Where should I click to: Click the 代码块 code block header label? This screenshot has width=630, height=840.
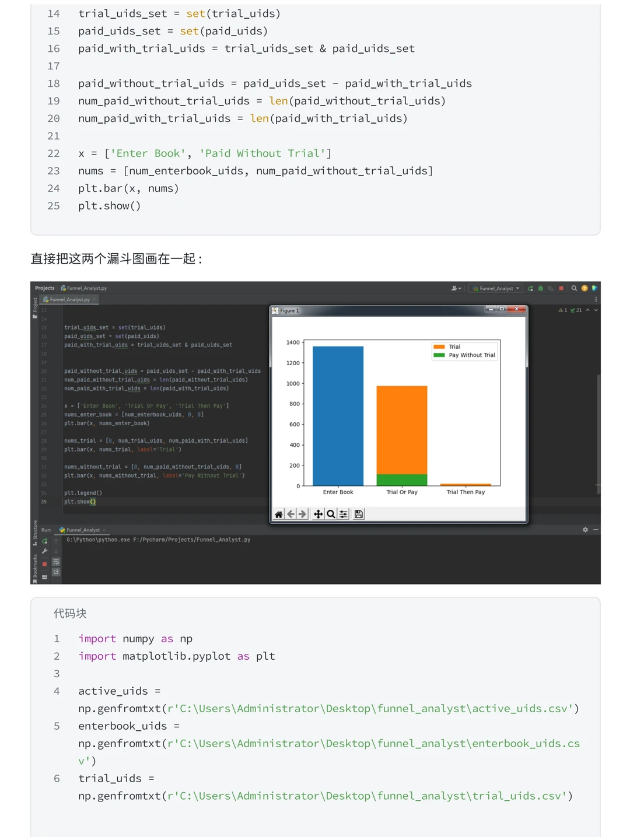pos(70,614)
